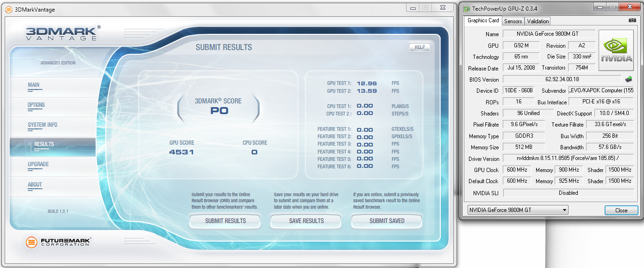Click the Memory Type value GDDR3
This screenshot has width=644, height=268.
(x=524, y=136)
